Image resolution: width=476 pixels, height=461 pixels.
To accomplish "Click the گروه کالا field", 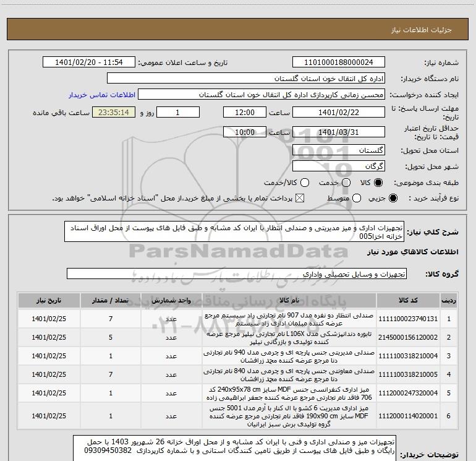I will click(x=237, y=274).
